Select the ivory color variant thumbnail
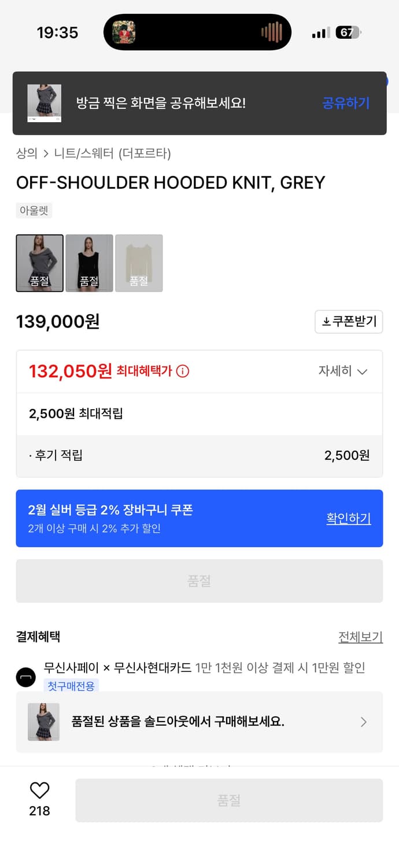 click(139, 263)
